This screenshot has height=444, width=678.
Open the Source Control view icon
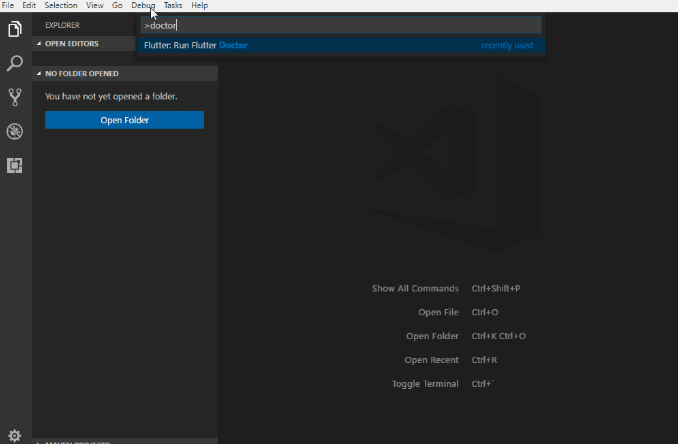coord(15,97)
